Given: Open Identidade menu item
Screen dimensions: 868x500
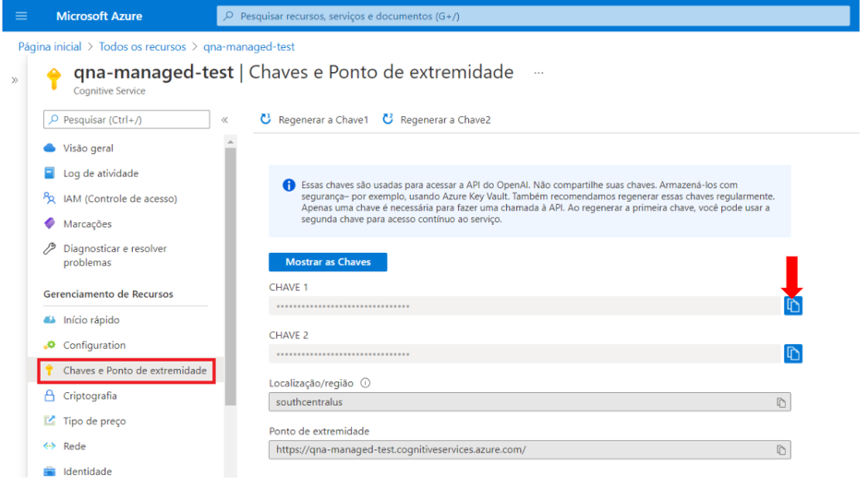Looking at the screenshot, I should pos(88,471).
